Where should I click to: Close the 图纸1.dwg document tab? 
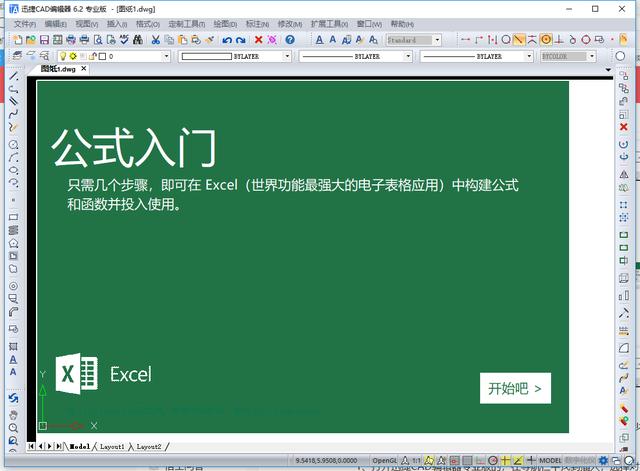tap(83, 69)
